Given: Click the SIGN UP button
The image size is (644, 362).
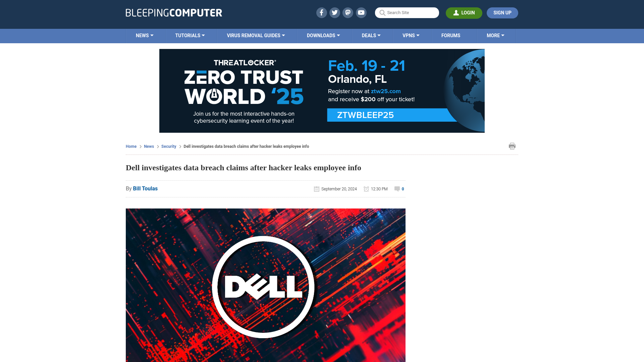Looking at the screenshot, I should point(502,13).
